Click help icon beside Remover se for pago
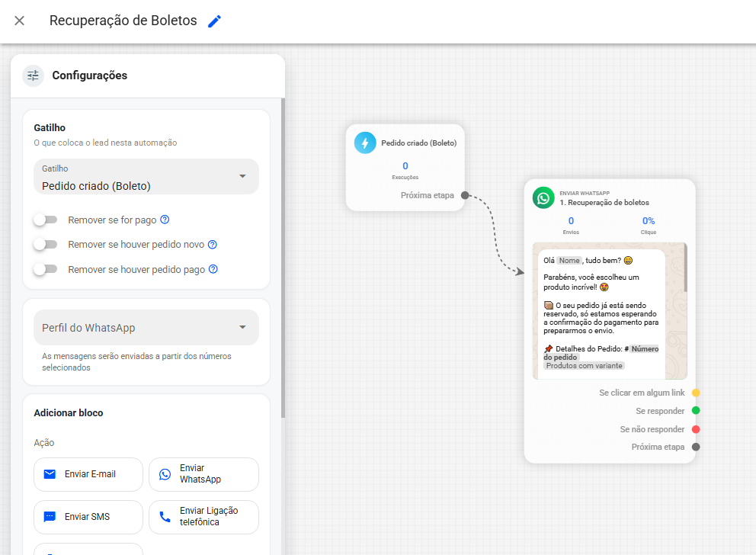Image resolution: width=756 pixels, height=555 pixels. (165, 220)
